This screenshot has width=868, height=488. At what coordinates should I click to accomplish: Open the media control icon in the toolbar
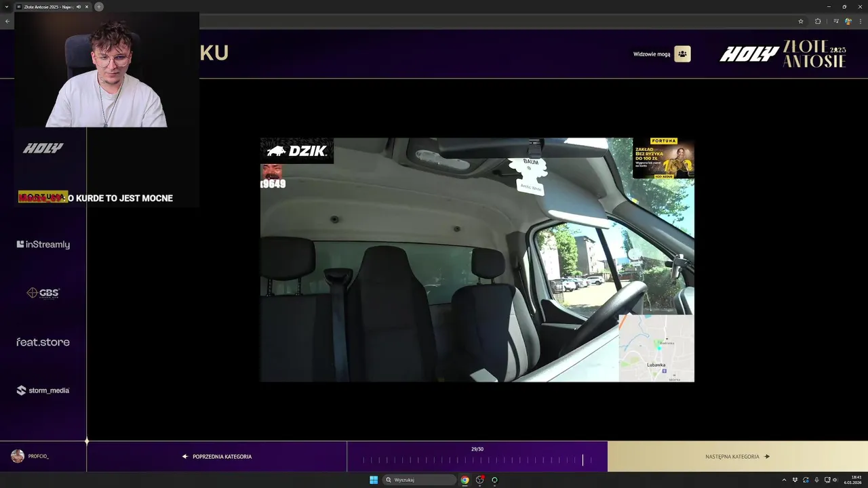(x=835, y=21)
